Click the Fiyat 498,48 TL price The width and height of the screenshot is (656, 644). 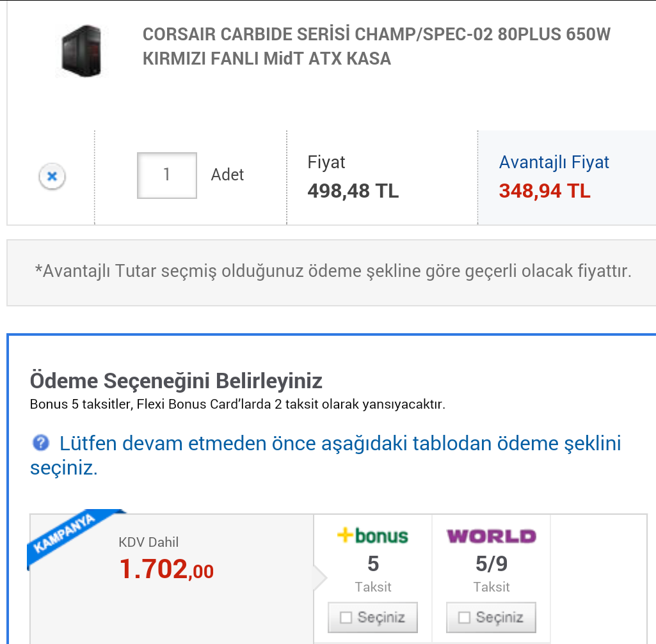click(x=353, y=191)
